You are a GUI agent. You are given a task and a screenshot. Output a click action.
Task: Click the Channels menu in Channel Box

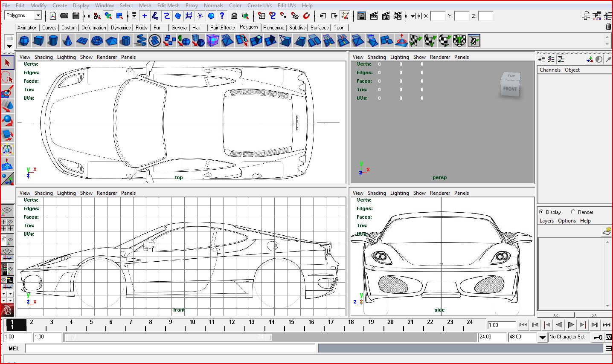click(550, 70)
